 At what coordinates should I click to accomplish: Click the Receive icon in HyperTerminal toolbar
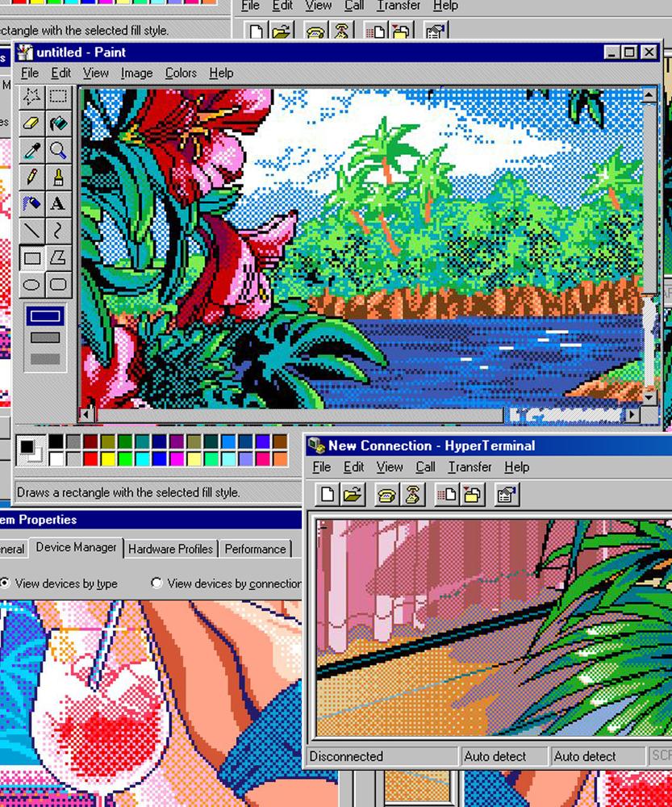tap(471, 495)
